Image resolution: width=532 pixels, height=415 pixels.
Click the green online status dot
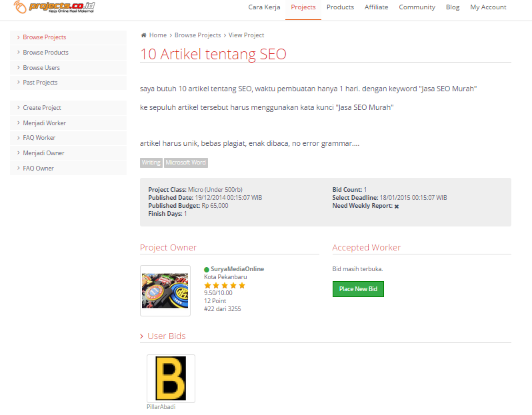point(207,270)
